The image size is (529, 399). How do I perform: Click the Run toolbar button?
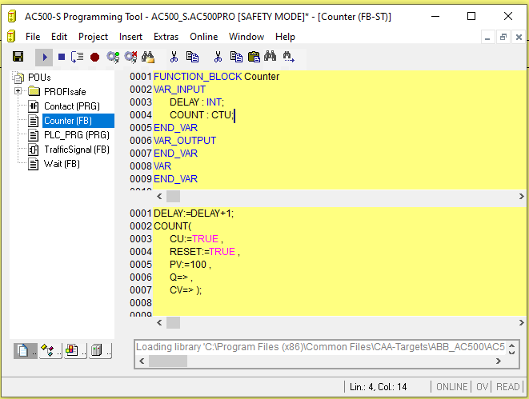tap(44, 57)
